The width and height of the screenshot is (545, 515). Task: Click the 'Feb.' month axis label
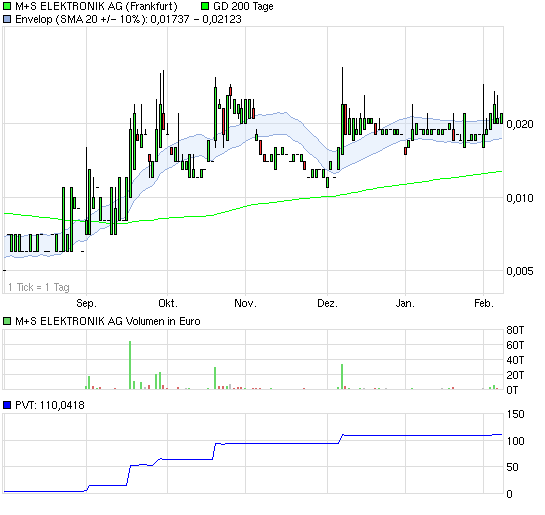point(484,303)
